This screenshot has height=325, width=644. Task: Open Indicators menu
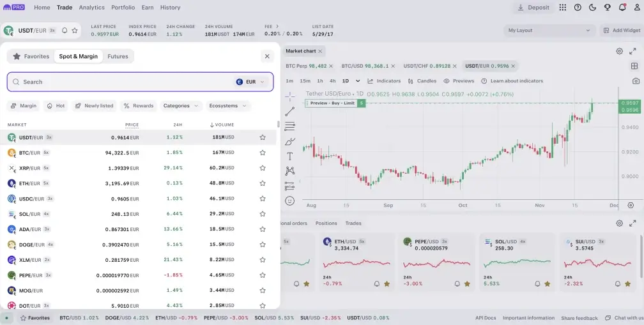pos(384,81)
